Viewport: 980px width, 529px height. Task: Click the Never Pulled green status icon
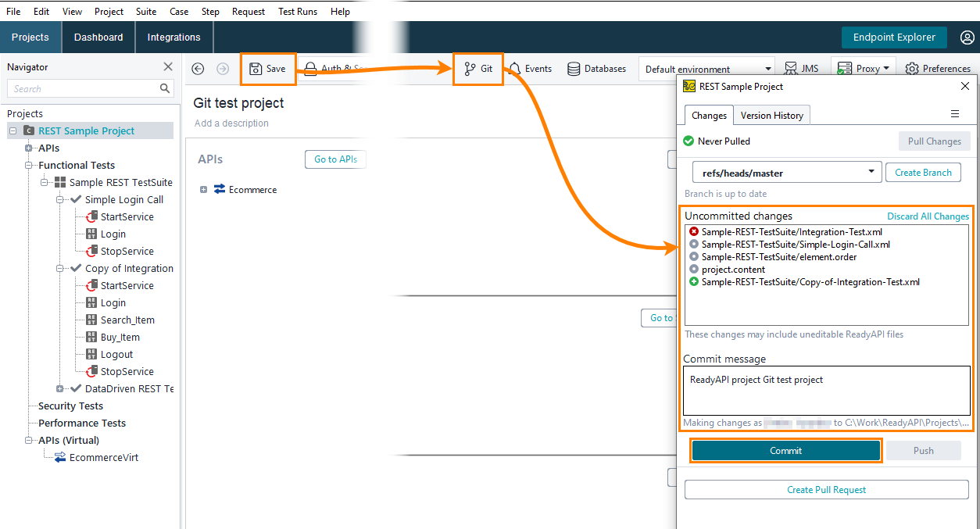(689, 141)
